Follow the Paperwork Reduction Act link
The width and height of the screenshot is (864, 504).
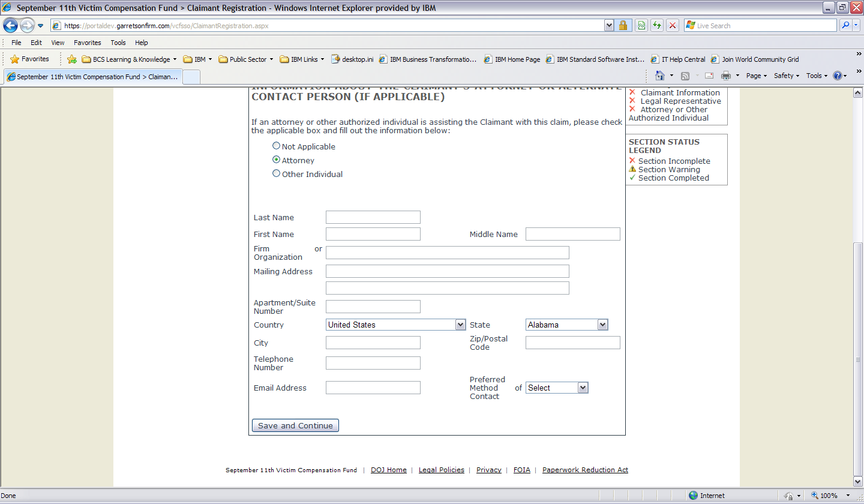585,470
